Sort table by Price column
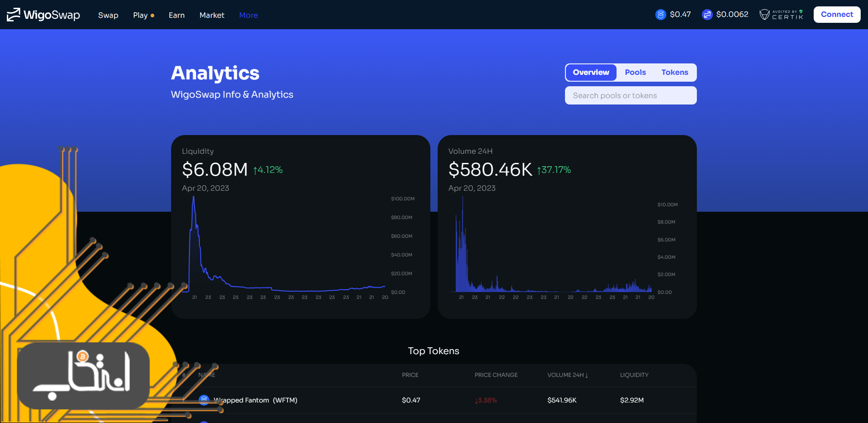The height and width of the screenshot is (423, 868). 410,375
